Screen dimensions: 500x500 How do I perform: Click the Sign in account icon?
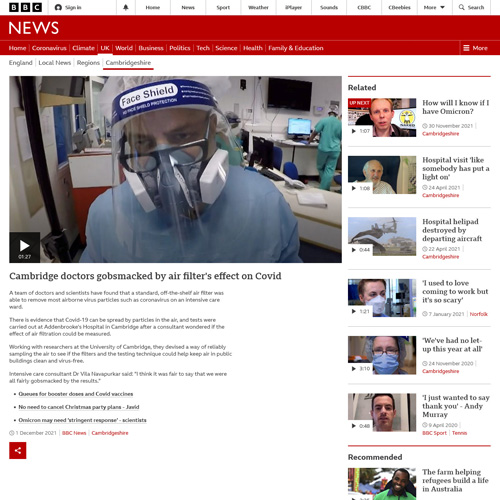tap(58, 7)
